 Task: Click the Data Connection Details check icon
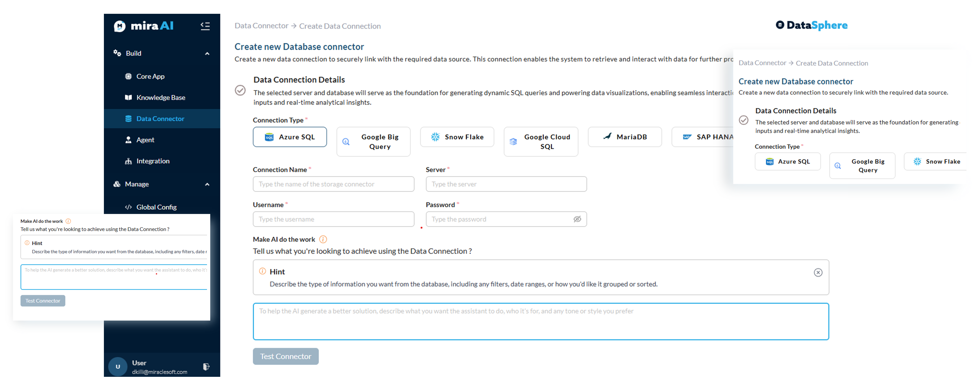coord(240,90)
